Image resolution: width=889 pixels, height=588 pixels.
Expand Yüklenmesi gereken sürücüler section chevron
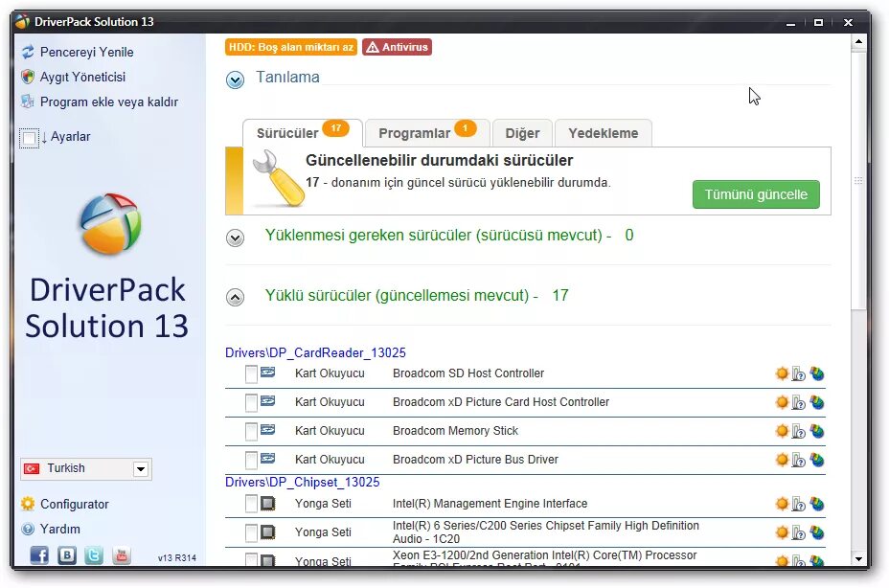tap(235, 237)
